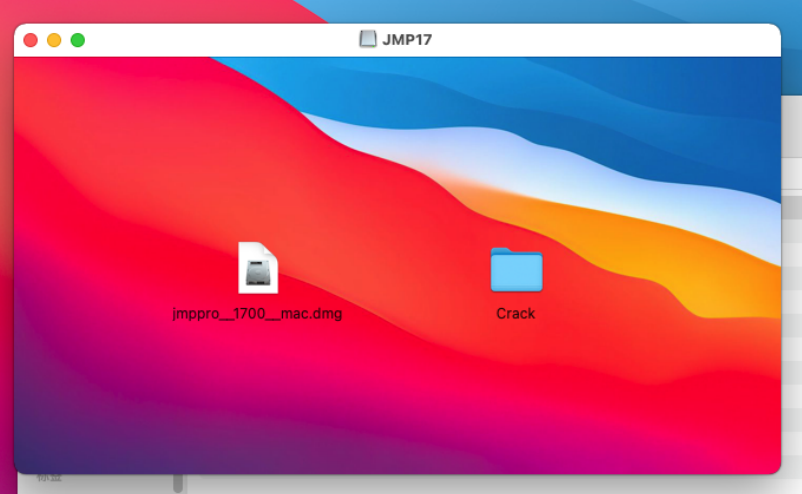Select the jmppro__1700__mac.dmg disk image icon

[258, 267]
